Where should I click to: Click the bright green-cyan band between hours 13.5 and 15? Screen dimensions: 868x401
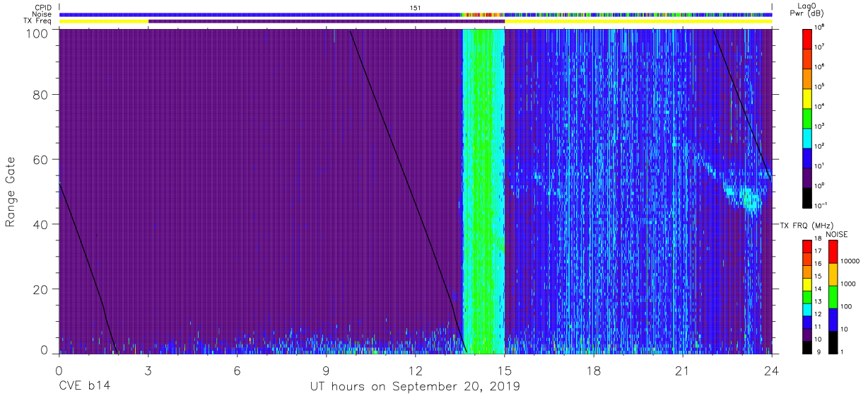[483, 191]
